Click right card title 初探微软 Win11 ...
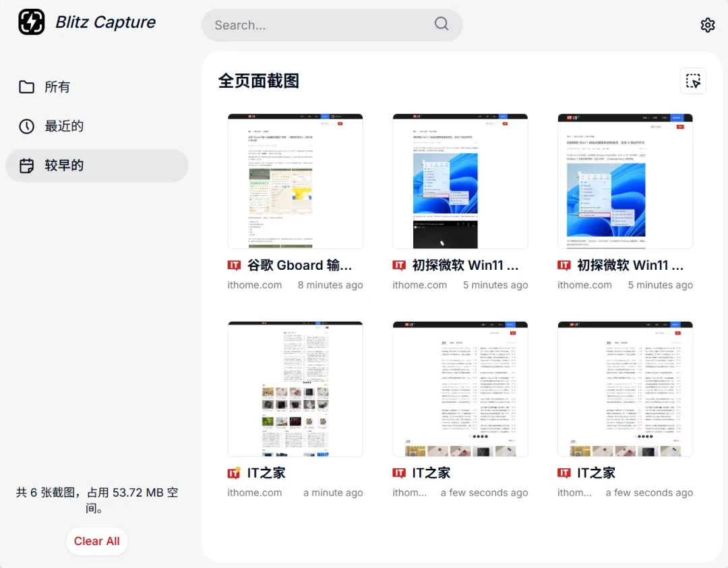This screenshot has width=728, height=568. tap(630, 265)
